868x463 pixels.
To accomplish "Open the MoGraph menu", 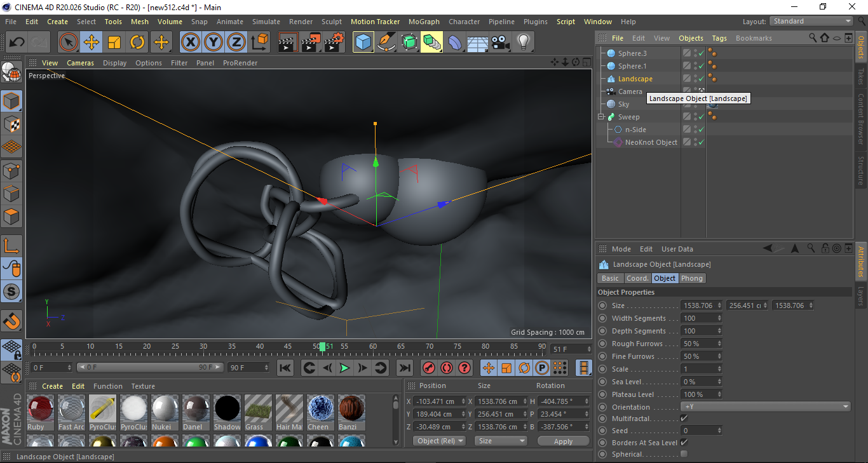I will [x=424, y=22].
